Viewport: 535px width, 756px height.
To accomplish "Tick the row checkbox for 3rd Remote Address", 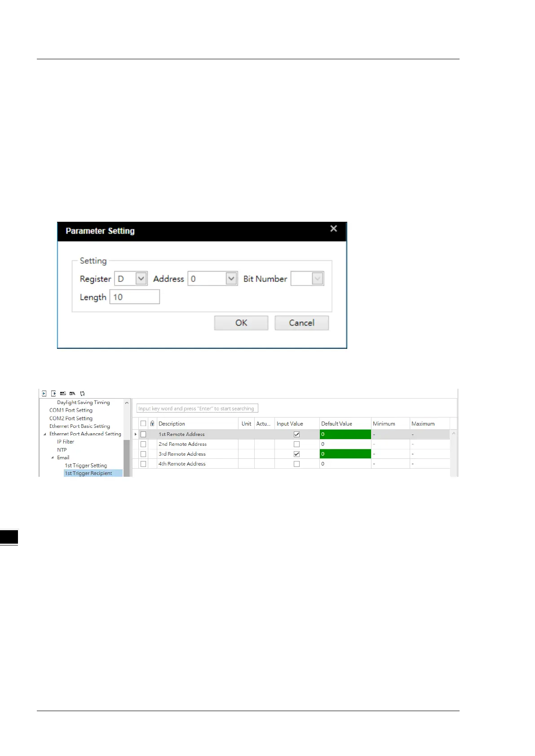I will (x=143, y=454).
